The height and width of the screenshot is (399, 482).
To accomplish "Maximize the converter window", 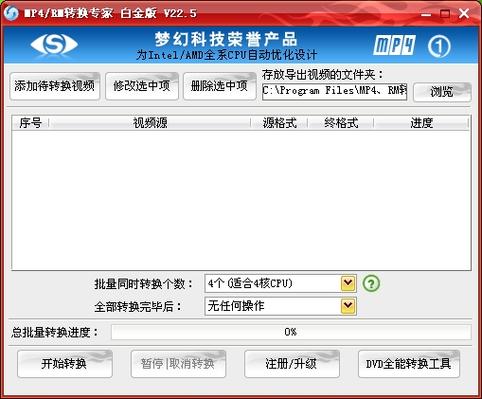I will (445, 14).
